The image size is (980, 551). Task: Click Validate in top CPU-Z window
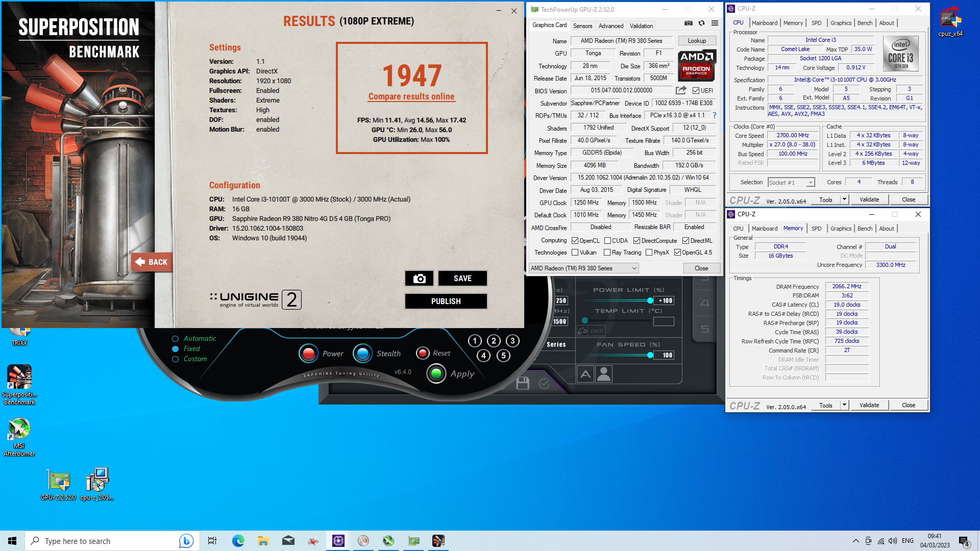869,199
